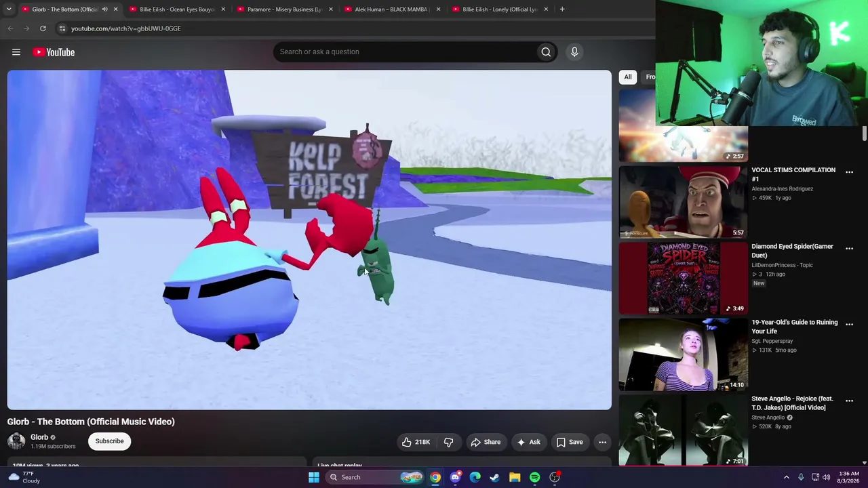868x488 pixels.
Task: Click the search magnifier button
Action: coord(546,52)
